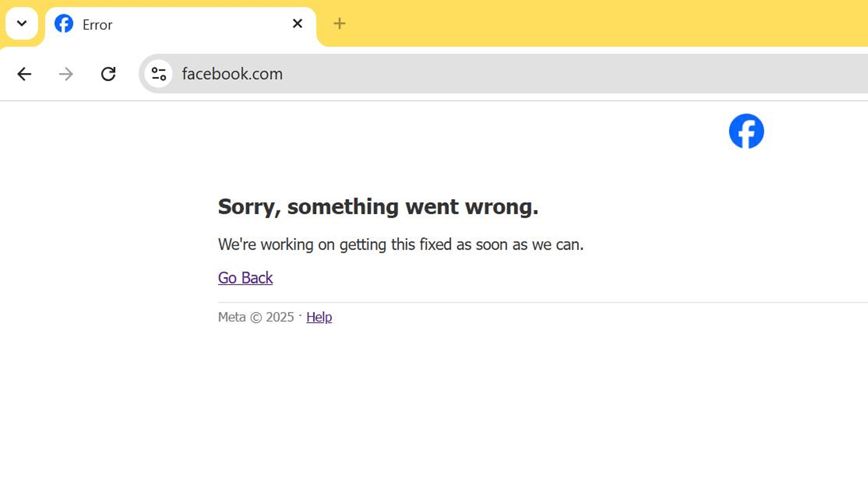Click the facebook.com URL text
Image resolution: width=868 pixels, height=488 pixels.
pyautogui.click(x=232, y=74)
